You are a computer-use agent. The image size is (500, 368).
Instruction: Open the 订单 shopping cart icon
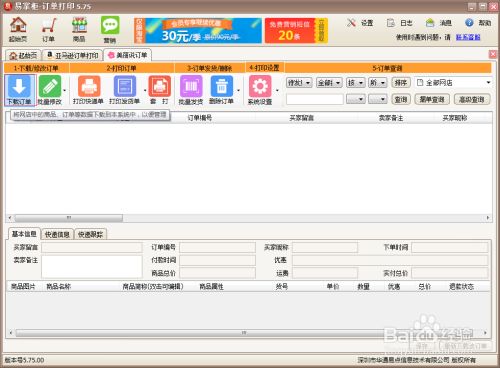tap(49, 29)
